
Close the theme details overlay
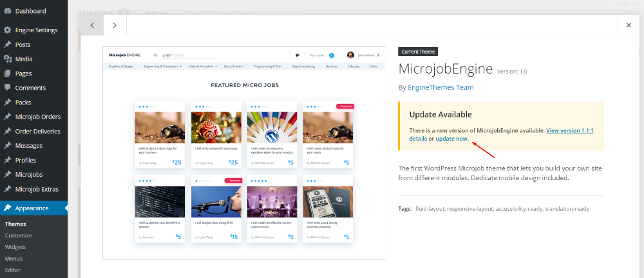coord(629,25)
